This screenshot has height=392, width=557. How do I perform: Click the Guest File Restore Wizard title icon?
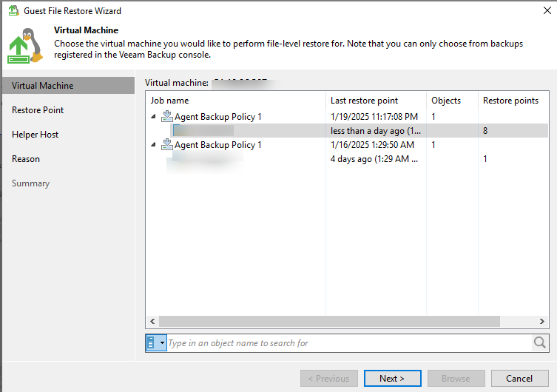coord(13,11)
